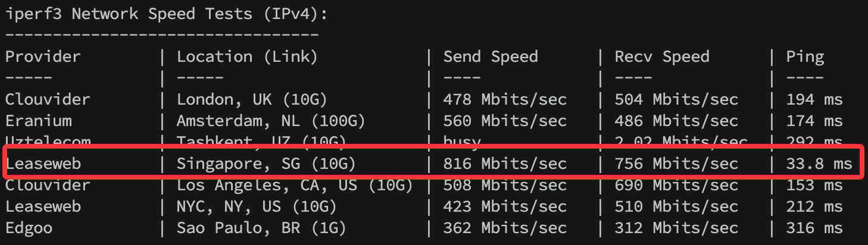
Task: Select the Edgoo provider name
Action: pyautogui.click(x=30, y=228)
